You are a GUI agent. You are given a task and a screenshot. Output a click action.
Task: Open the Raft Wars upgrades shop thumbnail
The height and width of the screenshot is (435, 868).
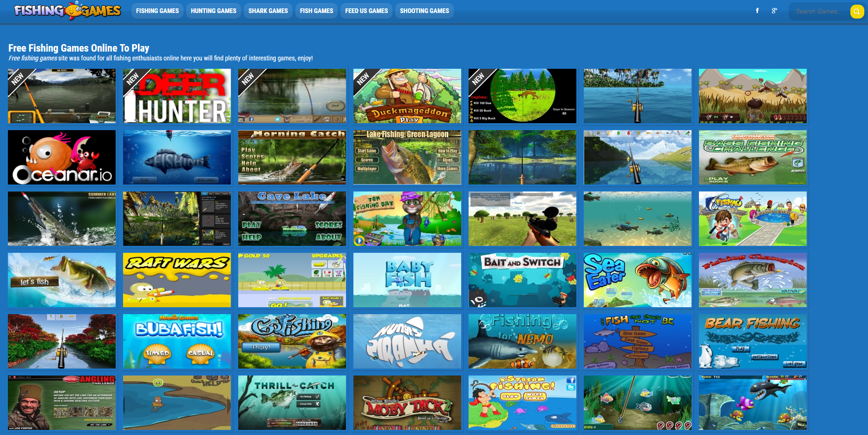pos(292,280)
